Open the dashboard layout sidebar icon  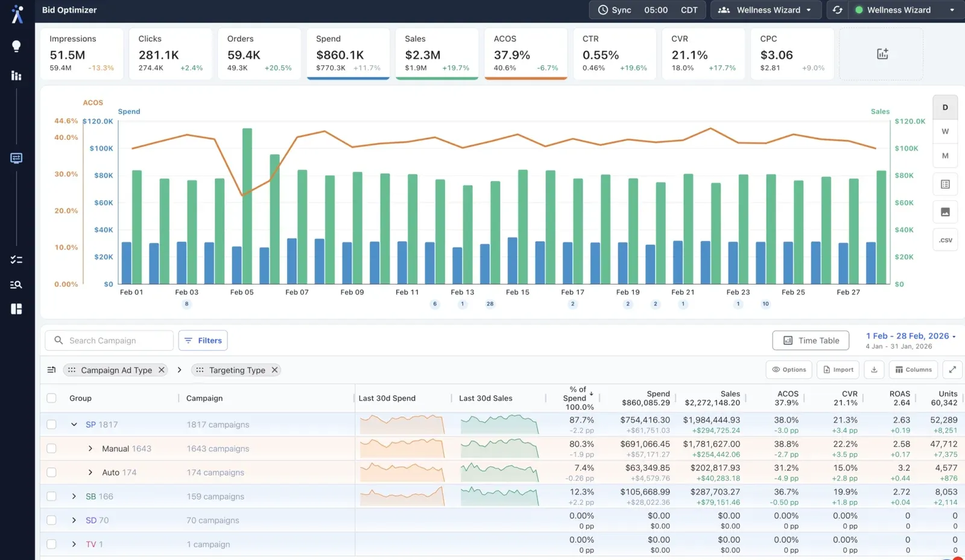[x=16, y=309]
